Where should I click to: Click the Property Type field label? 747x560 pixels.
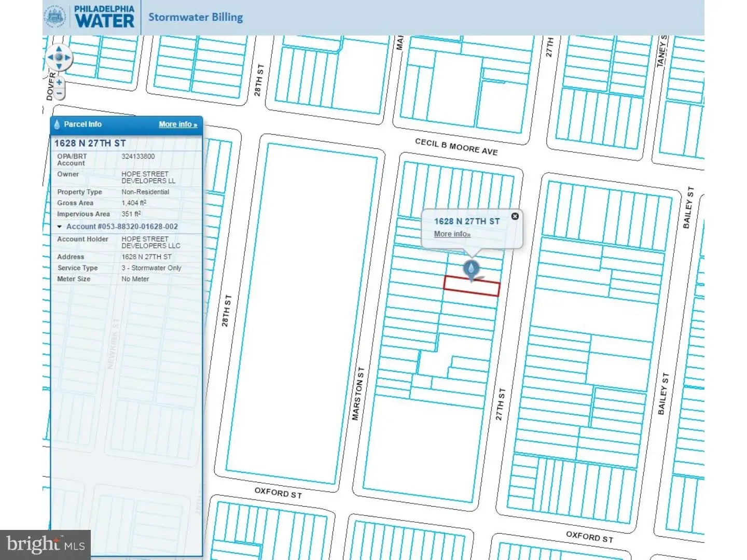point(79,192)
